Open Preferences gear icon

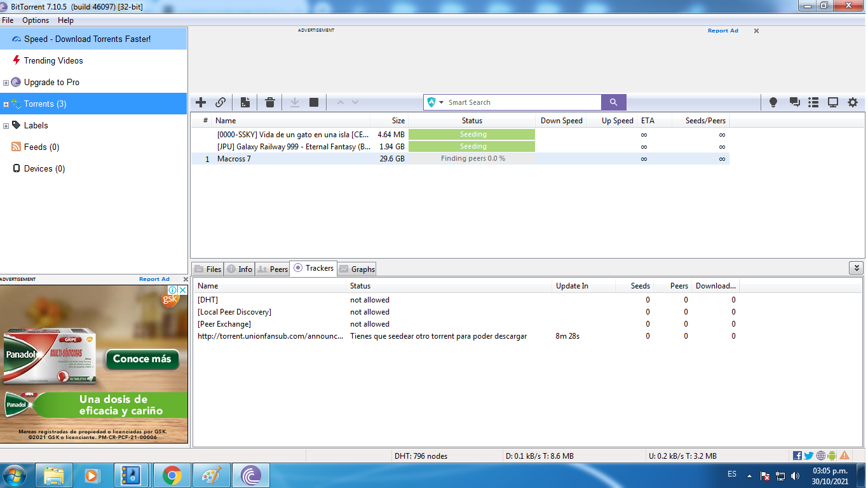(x=853, y=102)
